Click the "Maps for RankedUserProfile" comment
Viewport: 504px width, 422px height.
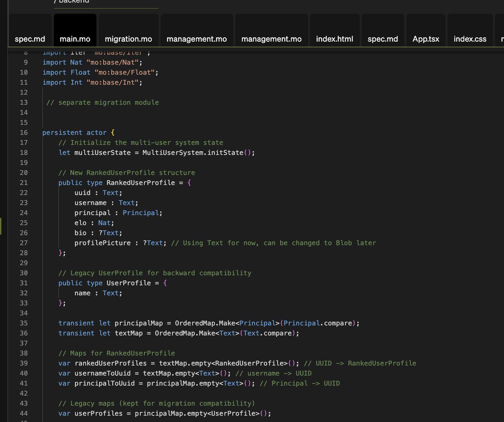click(x=117, y=353)
